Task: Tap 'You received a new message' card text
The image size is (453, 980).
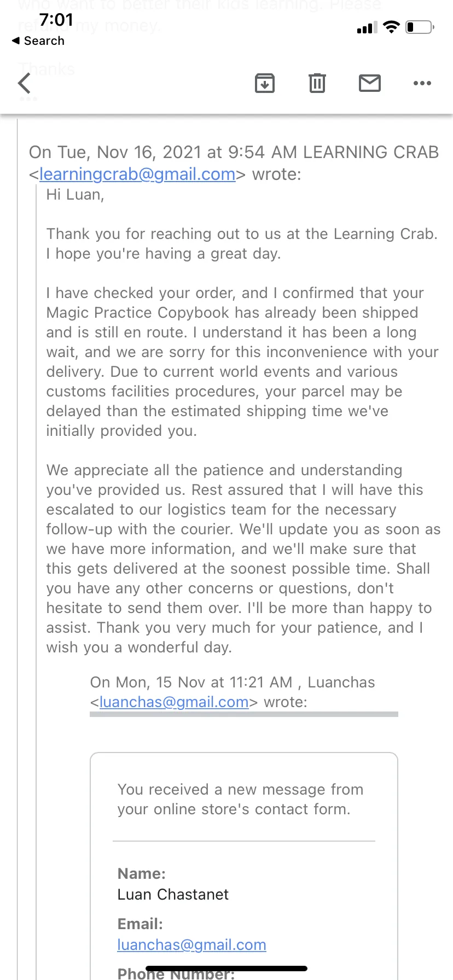Action: 241,799
